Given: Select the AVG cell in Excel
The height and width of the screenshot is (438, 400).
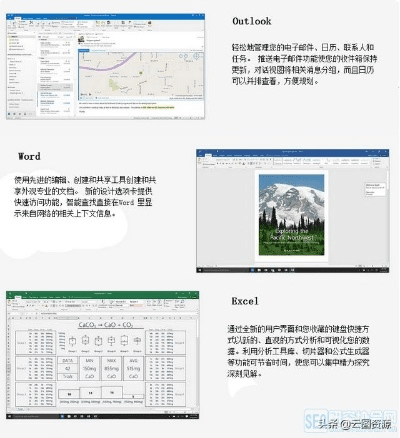Looking at the screenshot, I should click(133, 361).
